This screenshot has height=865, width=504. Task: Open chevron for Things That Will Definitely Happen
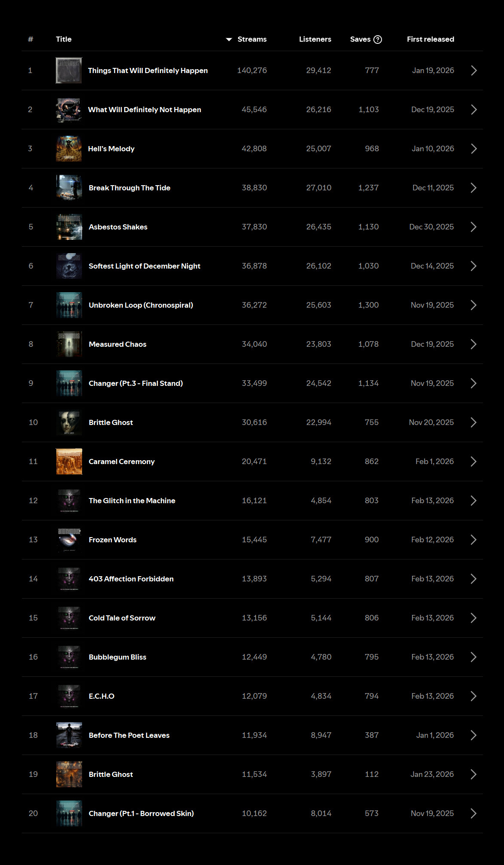tap(473, 70)
